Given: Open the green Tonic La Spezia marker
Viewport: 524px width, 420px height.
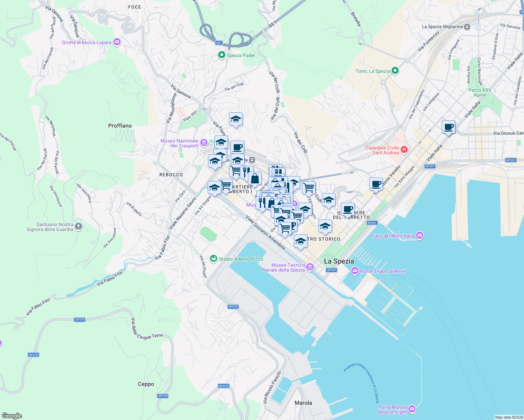Looking at the screenshot, I should point(395,71).
